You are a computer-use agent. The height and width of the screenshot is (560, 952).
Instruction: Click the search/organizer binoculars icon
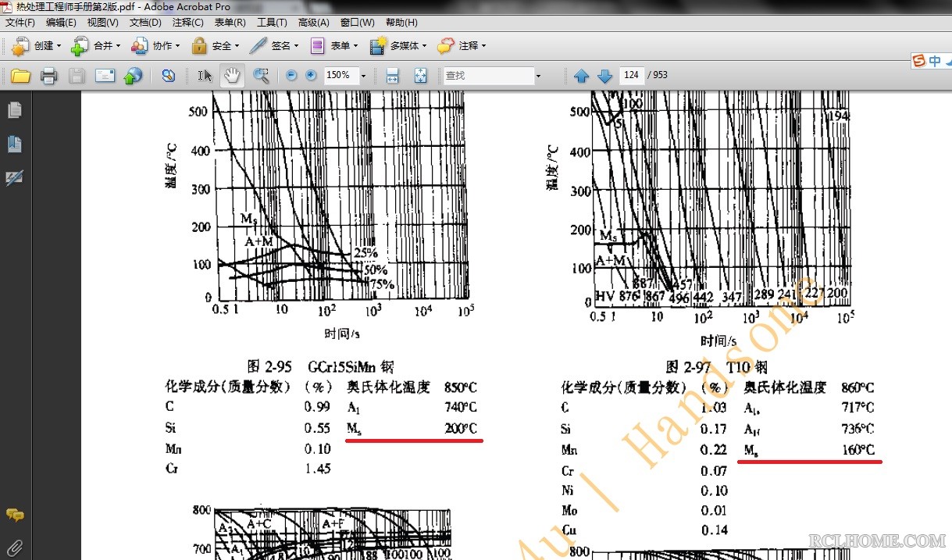[168, 76]
